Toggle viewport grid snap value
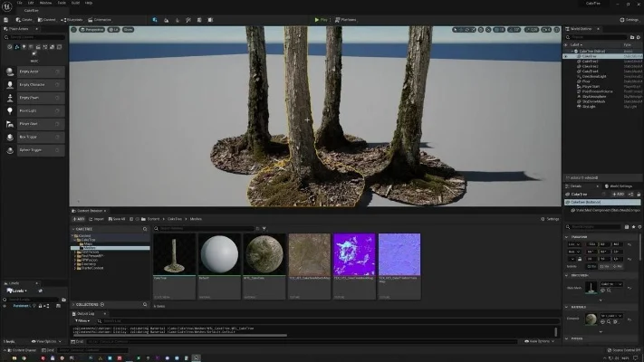This screenshot has height=362, width=644. pos(499,30)
